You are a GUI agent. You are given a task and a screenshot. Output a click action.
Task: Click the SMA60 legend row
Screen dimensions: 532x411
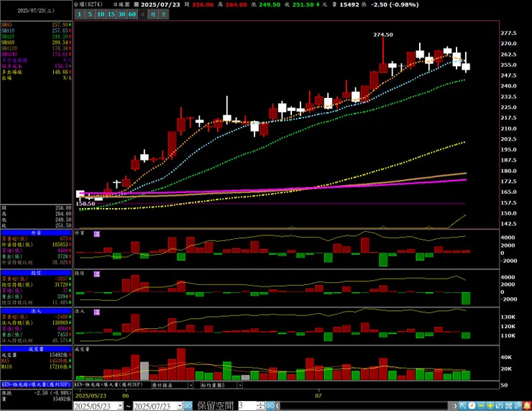click(36, 42)
